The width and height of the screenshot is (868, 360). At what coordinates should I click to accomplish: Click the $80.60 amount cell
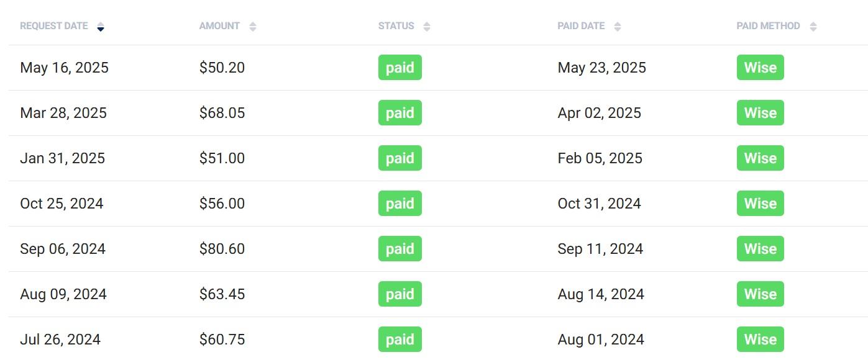point(222,249)
